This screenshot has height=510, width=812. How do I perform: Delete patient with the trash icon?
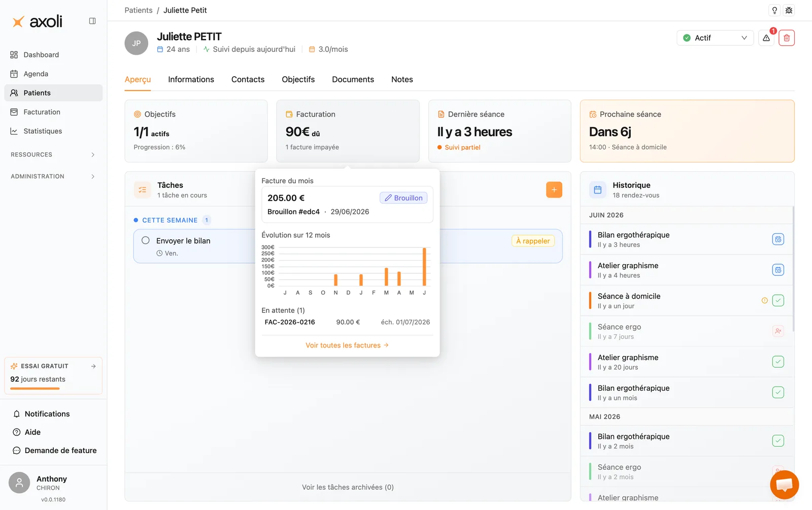787,38
